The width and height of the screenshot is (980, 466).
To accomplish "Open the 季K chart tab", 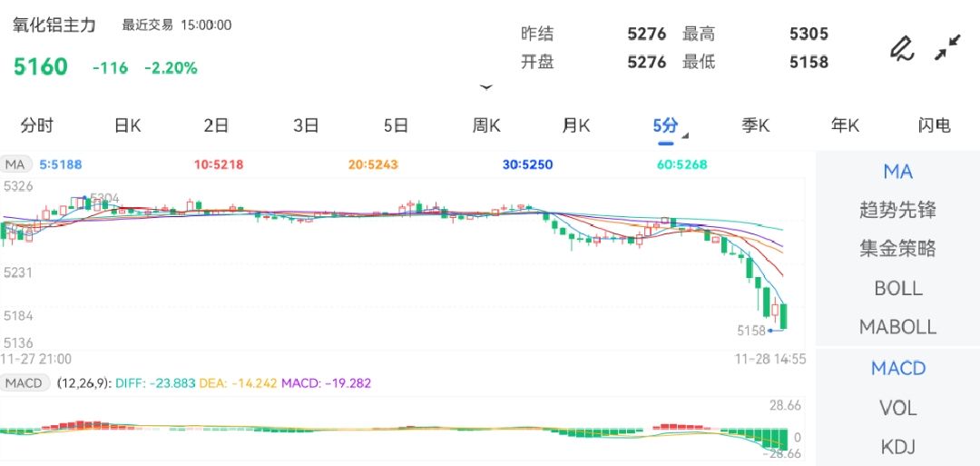I will pos(756,125).
